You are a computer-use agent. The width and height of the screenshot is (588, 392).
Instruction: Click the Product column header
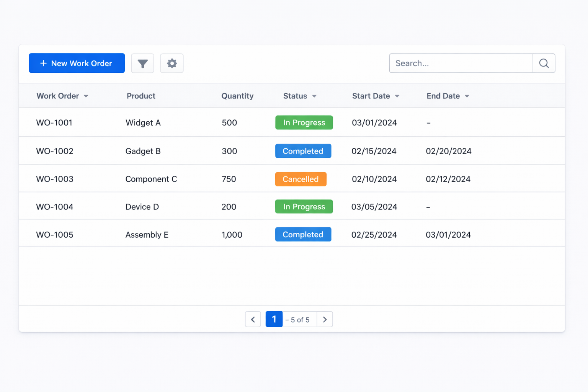(x=141, y=96)
